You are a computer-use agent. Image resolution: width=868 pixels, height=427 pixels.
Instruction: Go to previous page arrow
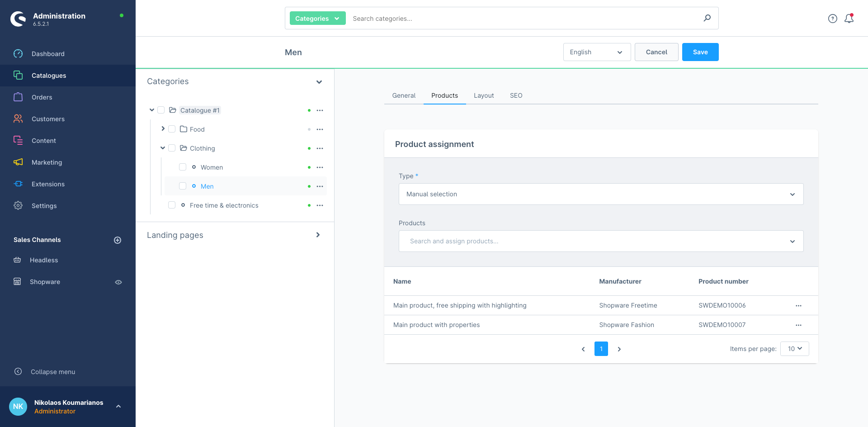[583, 349]
